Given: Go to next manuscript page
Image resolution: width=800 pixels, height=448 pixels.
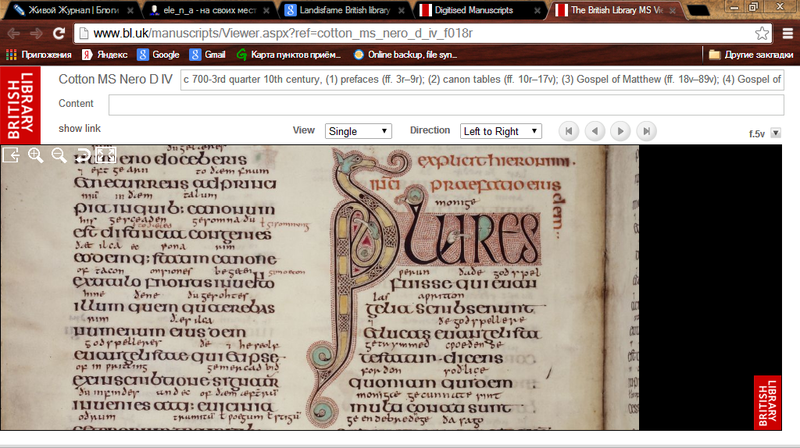Looking at the screenshot, I should click(620, 131).
